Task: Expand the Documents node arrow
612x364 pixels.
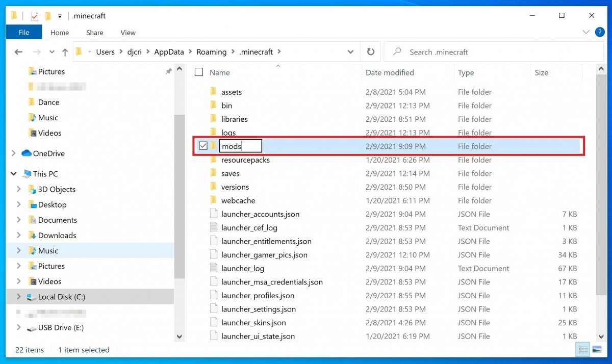Action: click(x=19, y=220)
